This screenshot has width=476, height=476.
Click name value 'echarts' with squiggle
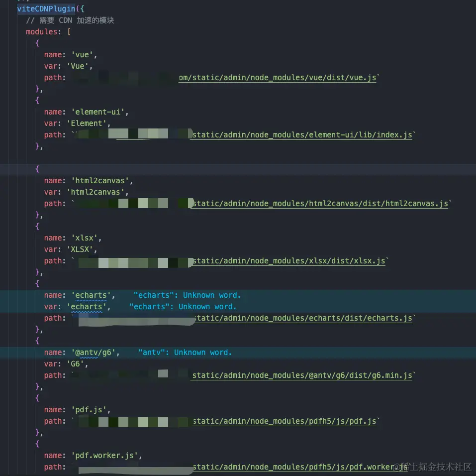click(x=91, y=295)
